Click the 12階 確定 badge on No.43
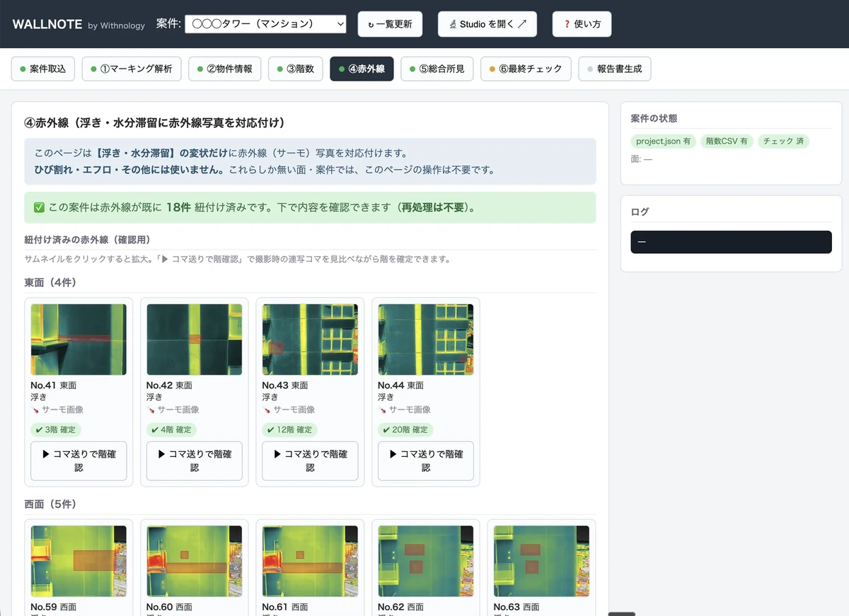849x616 pixels. (289, 429)
